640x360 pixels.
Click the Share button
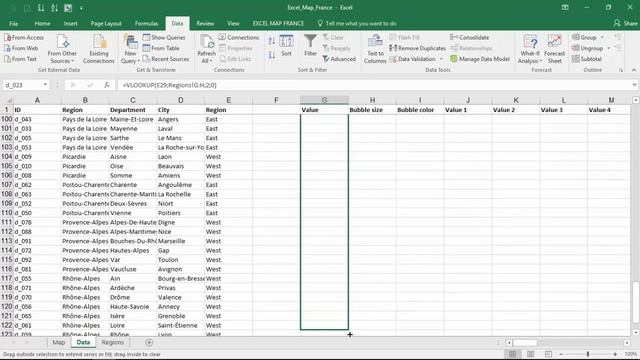625,24
